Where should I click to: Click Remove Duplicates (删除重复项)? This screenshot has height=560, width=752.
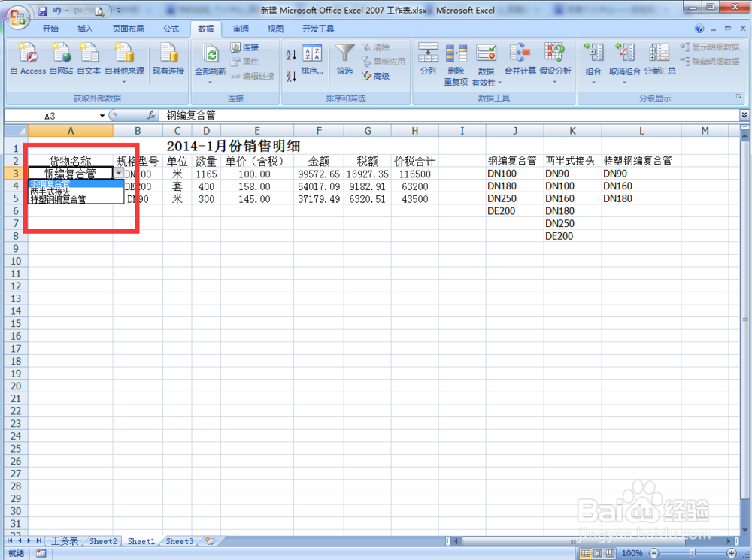click(x=456, y=64)
